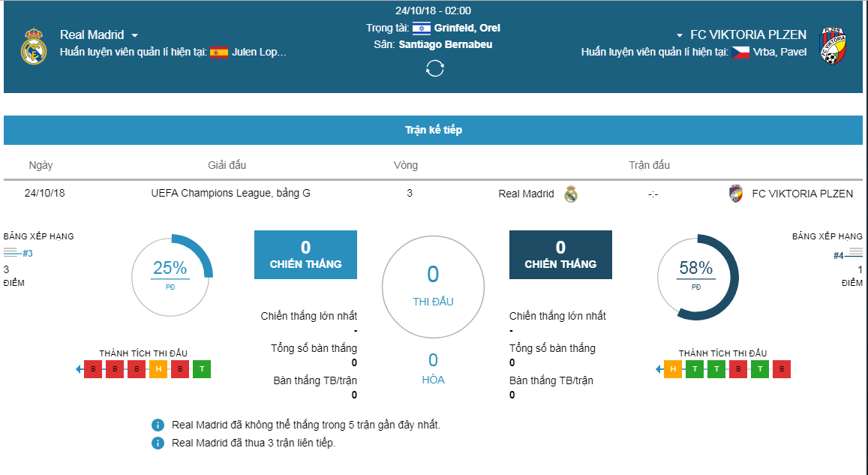Click the Spain flag beside Julen Lopetegui

coord(219,53)
